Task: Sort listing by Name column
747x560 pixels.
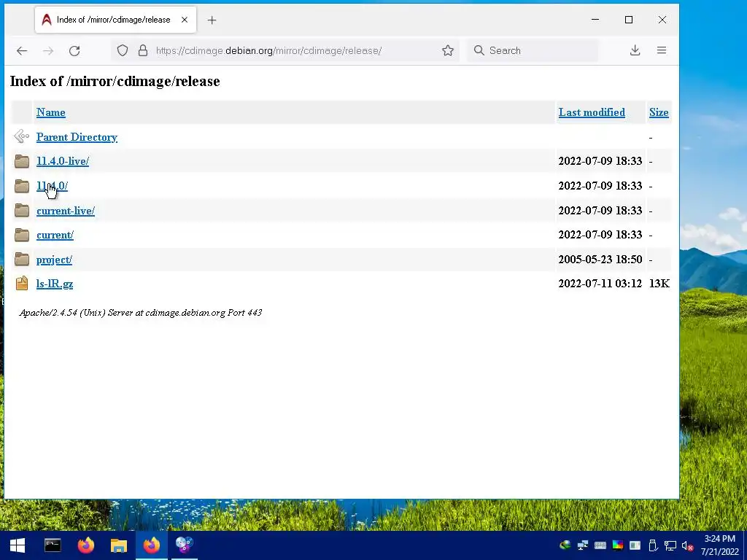Action: point(51,112)
